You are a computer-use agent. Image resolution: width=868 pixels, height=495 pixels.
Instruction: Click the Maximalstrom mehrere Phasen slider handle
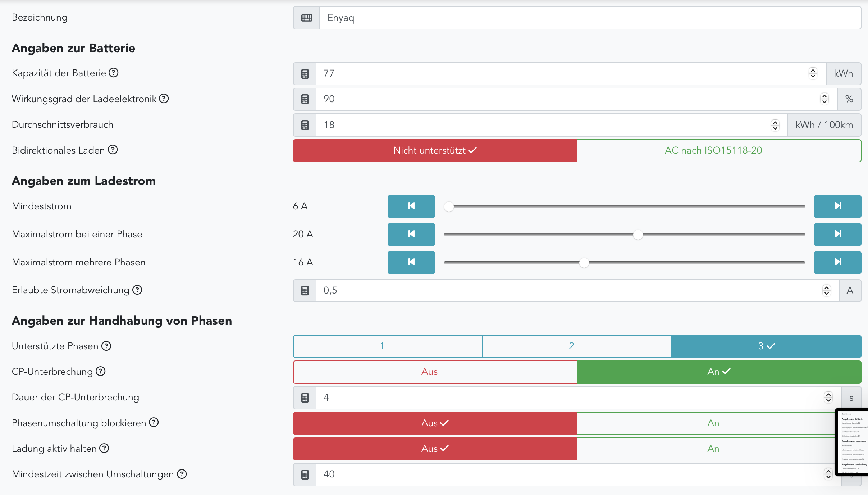pos(584,263)
